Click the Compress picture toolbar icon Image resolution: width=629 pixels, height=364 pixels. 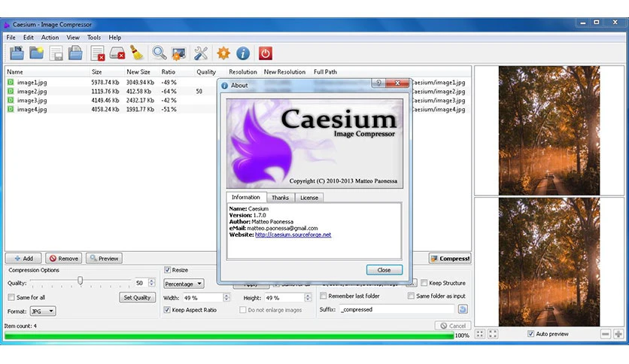click(x=178, y=53)
